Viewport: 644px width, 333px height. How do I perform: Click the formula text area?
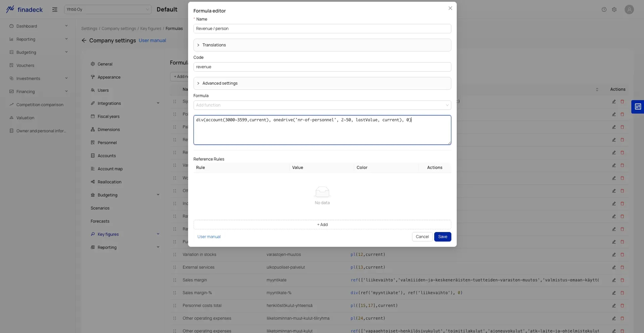click(x=322, y=130)
